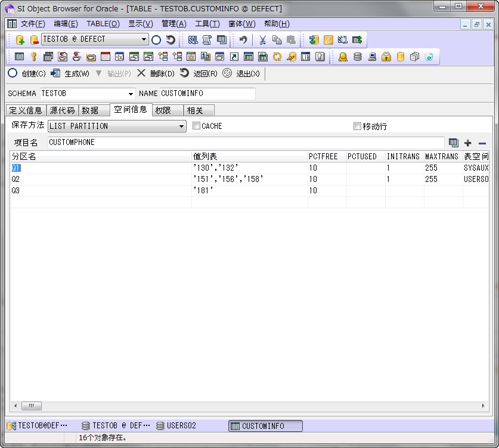Image resolution: width=499 pixels, height=448 pixels.
Task: Switch to the 源代码 tab
Action: point(63,110)
